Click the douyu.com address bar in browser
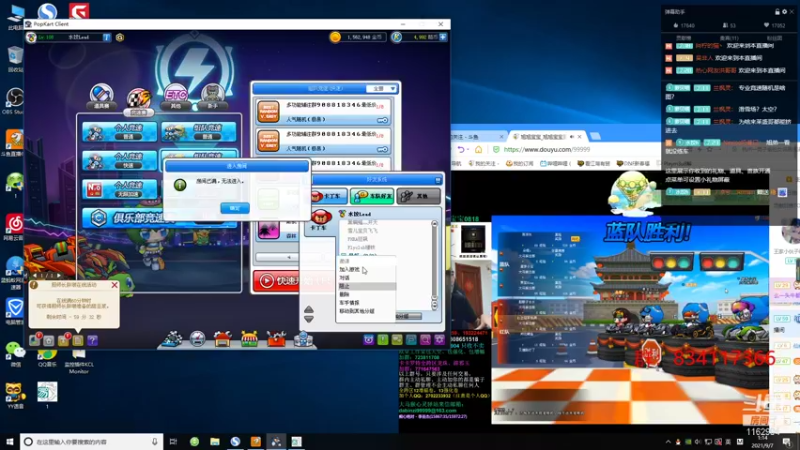 click(x=546, y=149)
